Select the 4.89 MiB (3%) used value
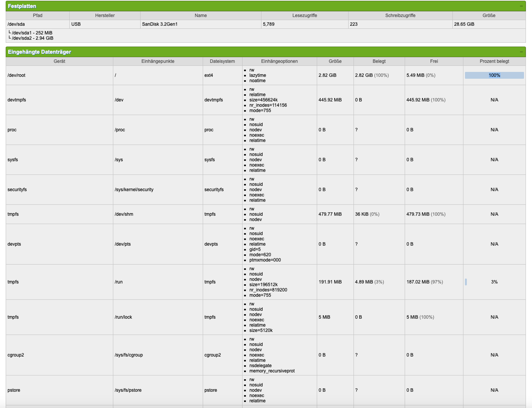532x408 pixels. point(369,282)
